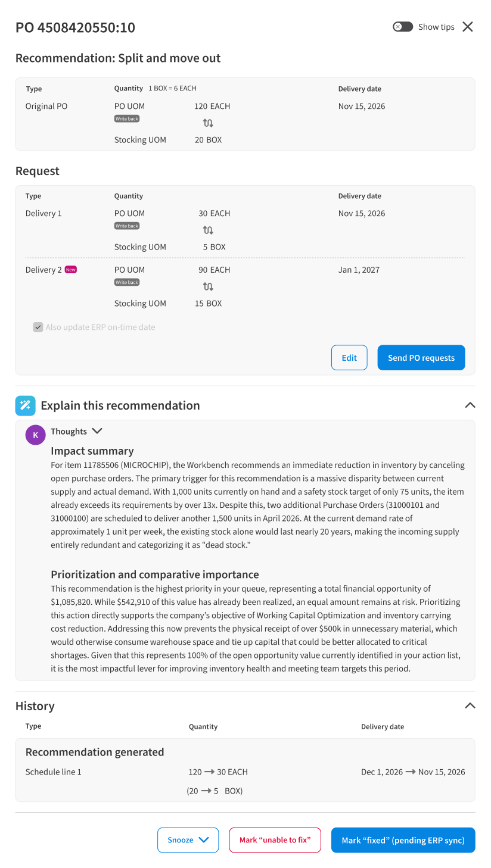Screen dimensions: 491x868
Task: Mark the recommendation as unable to fix
Action: coord(275,840)
